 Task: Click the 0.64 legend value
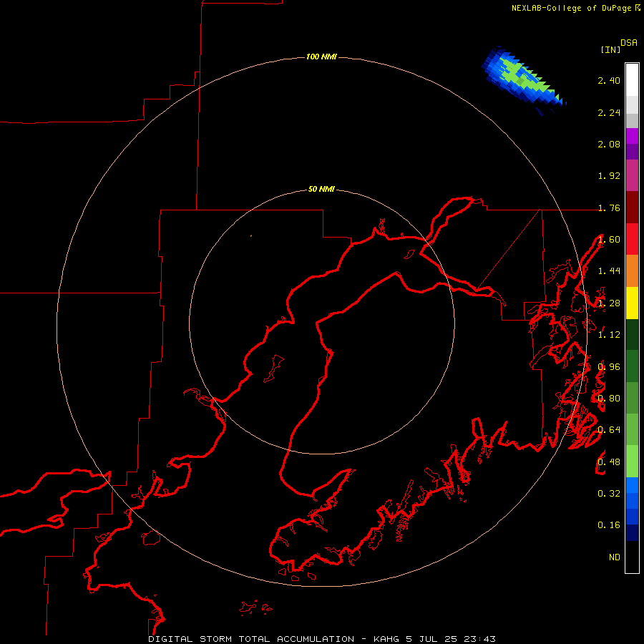(x=609, y=430)
